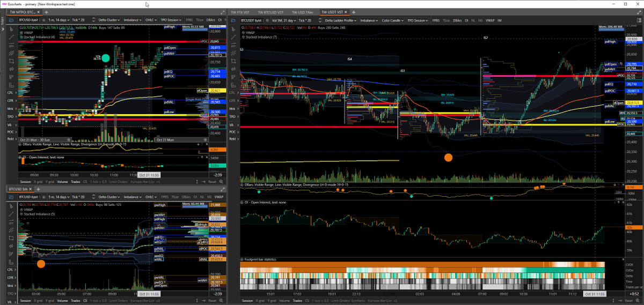Toggle Trades in BTCUSD 5m bottom bar
The height and width of the screenshot is (305, 644).
(x=75, y=301)
